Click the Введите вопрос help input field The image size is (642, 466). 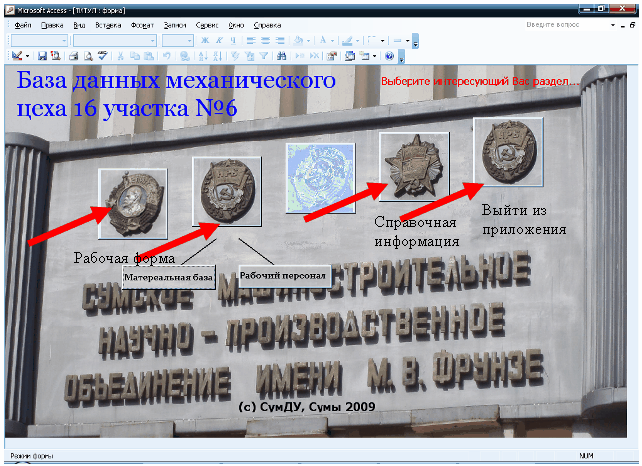pyautogui.click(x=567, y=25)
